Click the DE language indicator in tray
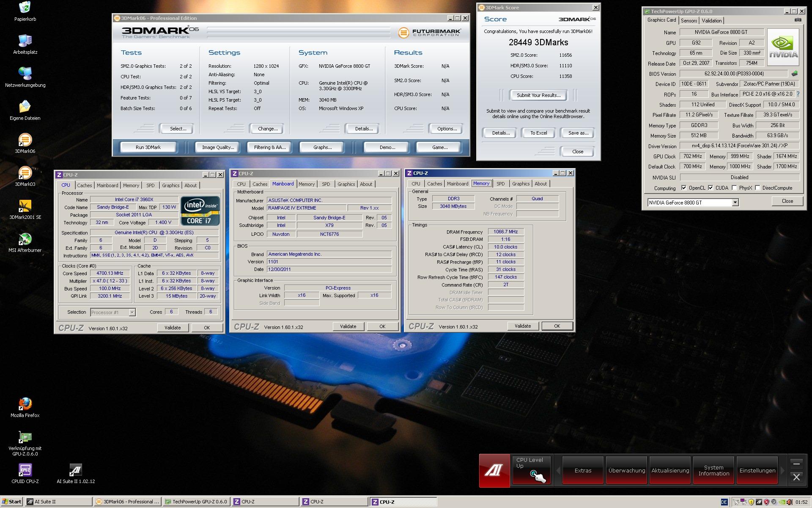Viewport: 812px width, 508px height. 724,502
